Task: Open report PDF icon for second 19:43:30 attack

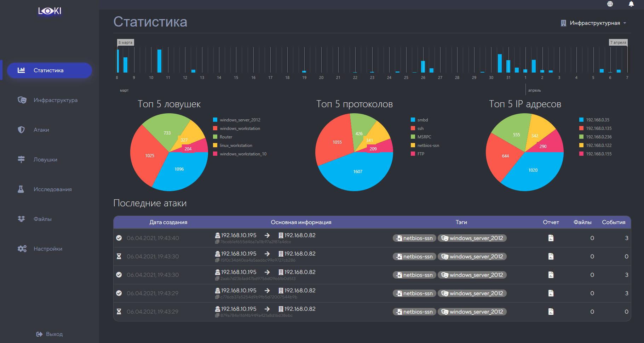Action: click(x=551, y=275)
